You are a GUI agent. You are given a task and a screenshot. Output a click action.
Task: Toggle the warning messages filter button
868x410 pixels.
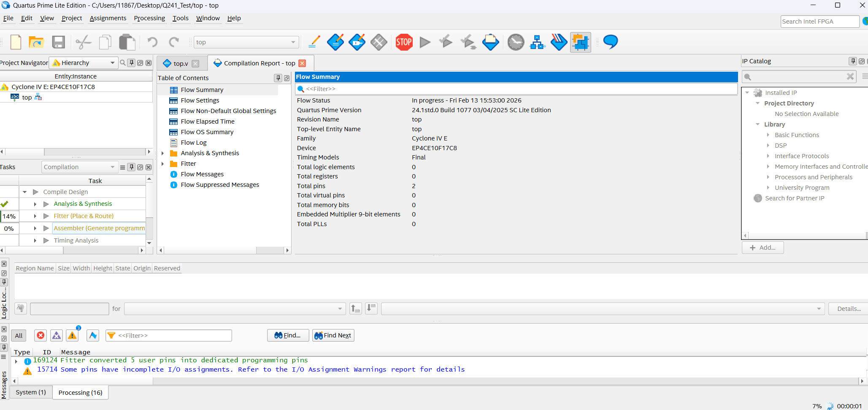pyautogui.click(x=73, y=335)
